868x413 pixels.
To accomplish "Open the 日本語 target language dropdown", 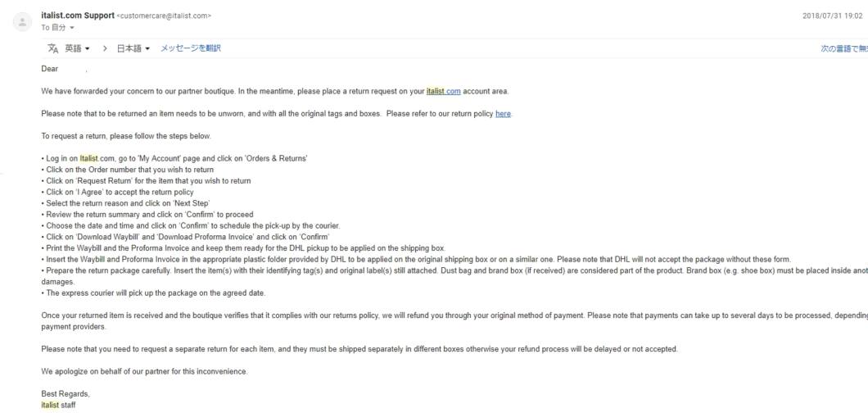I will point(133,48).
